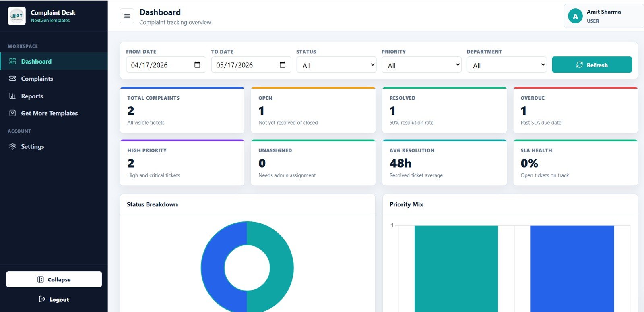Screen dimensions: 644x312
Task: Click the '50% resolution rate' text
Action: 411,123
